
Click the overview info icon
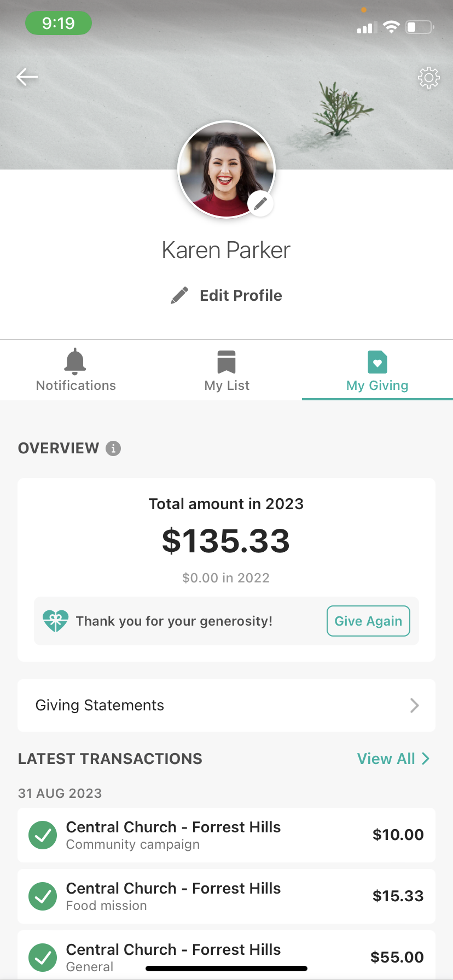[113, 448]
